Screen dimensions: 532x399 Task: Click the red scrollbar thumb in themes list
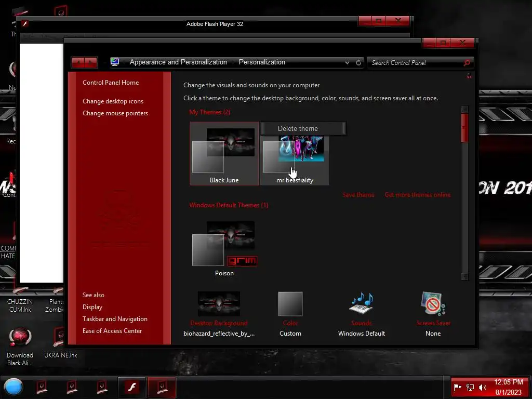[465, 128]
